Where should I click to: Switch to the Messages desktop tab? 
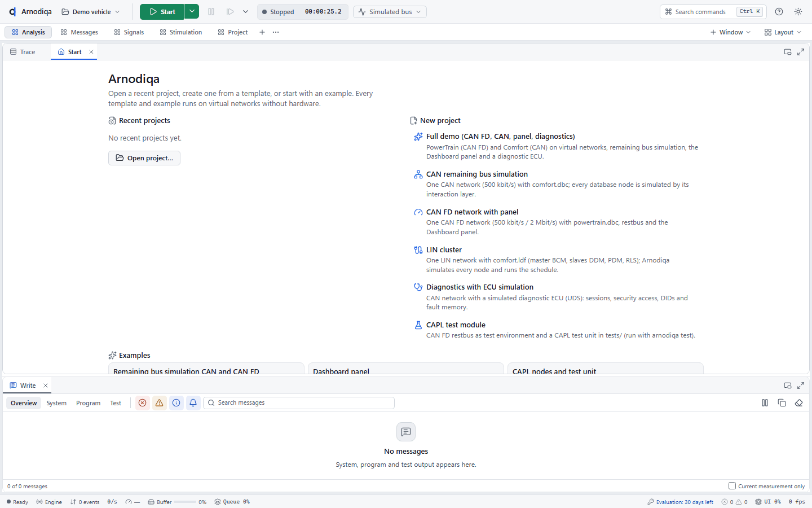[x=80, y=32]
